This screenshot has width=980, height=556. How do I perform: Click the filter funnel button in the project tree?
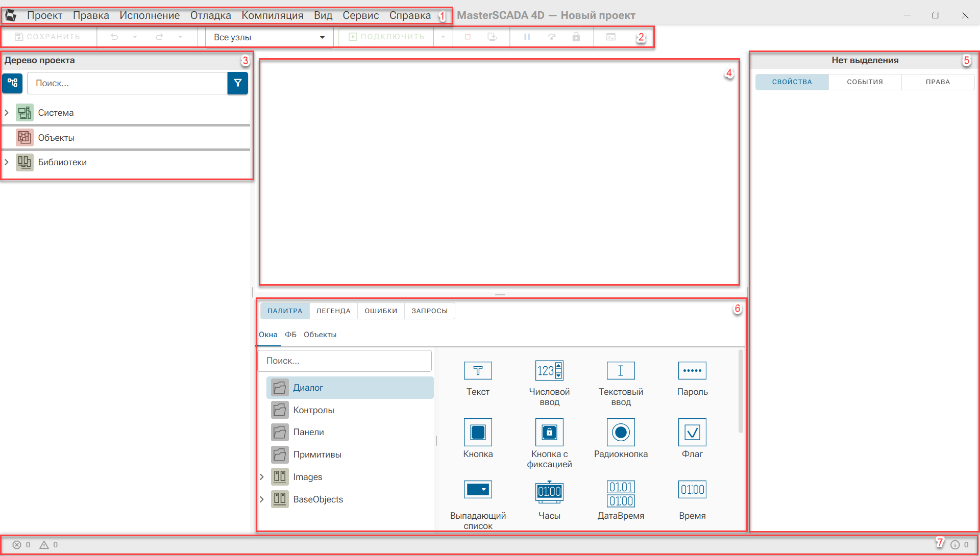[238, 83]
